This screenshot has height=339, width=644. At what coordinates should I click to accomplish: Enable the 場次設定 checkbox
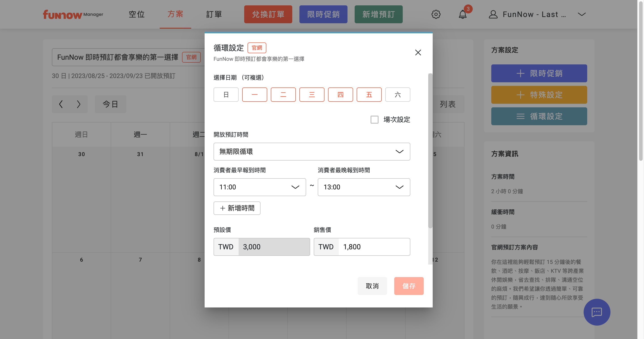click(374, 119)
